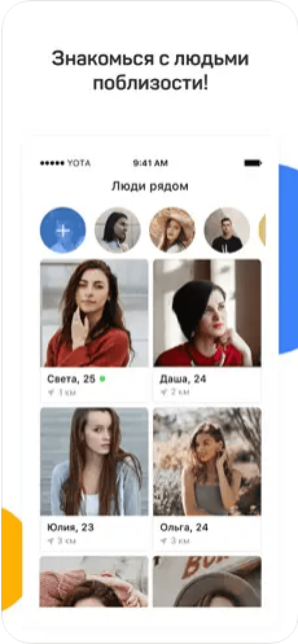Viewport: 298px width, 644px height.
Task: Tap location arrow icon under Ольга
Action: (163, 541)
